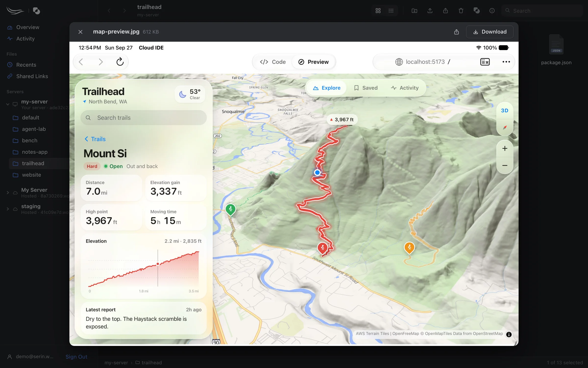Viewport: 588px width, 368px height.
Task: Click the green trailhead map pin
Action: 230,210
